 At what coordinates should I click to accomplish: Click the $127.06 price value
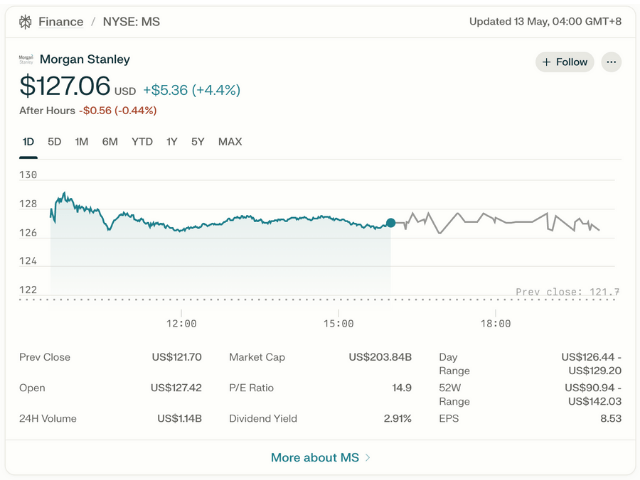click(x=65, y=86)
